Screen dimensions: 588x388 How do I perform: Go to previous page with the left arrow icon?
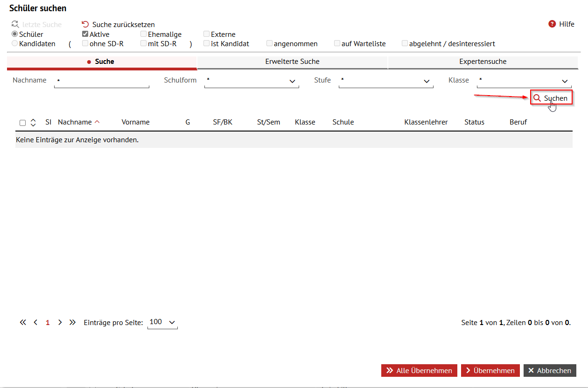click(x=35, y=322)
